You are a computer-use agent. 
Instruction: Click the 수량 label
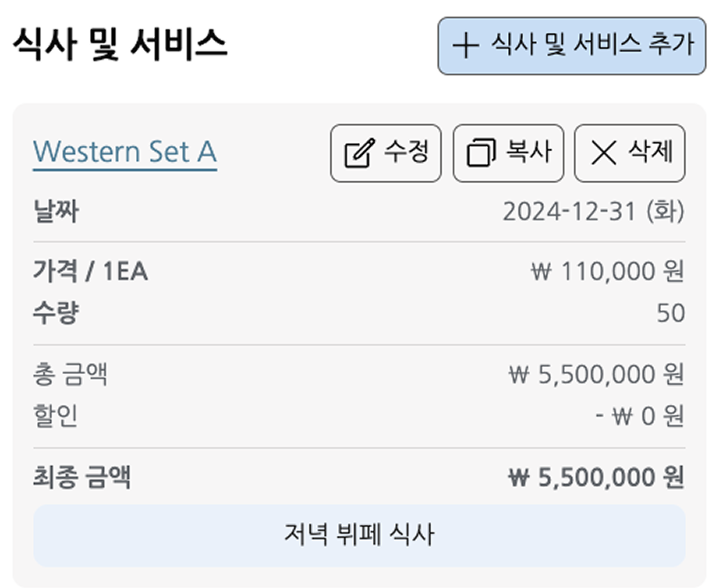[x=56, y=313]
